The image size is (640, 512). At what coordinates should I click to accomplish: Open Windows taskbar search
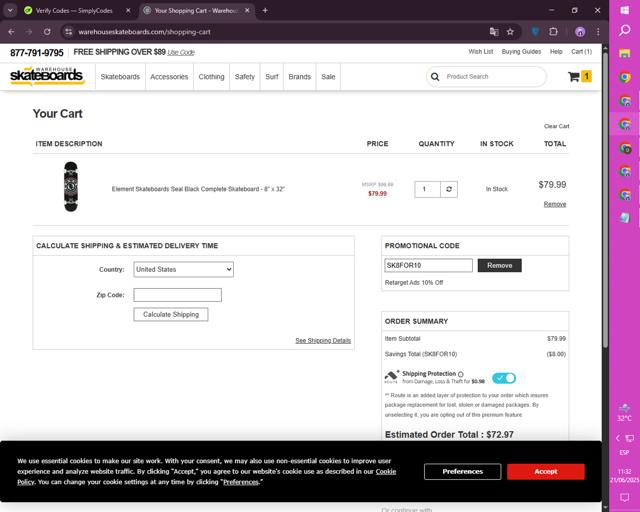[624, 30]
